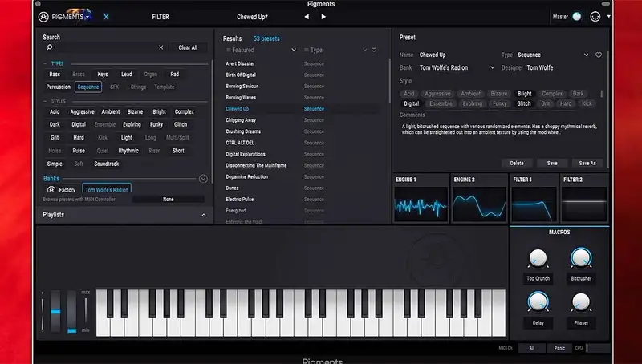Click the Save preset button
This screenshot has width=642, height=364.
tap(552, 164)
